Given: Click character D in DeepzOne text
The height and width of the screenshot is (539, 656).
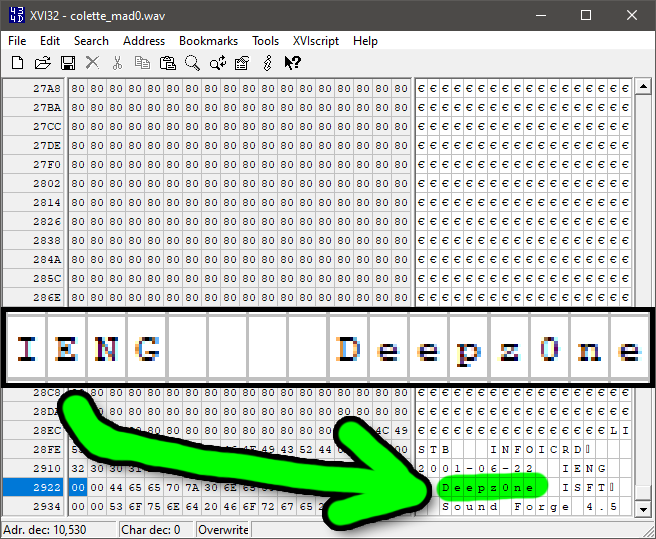Looking at the screenshot, I should coord(446,488).
